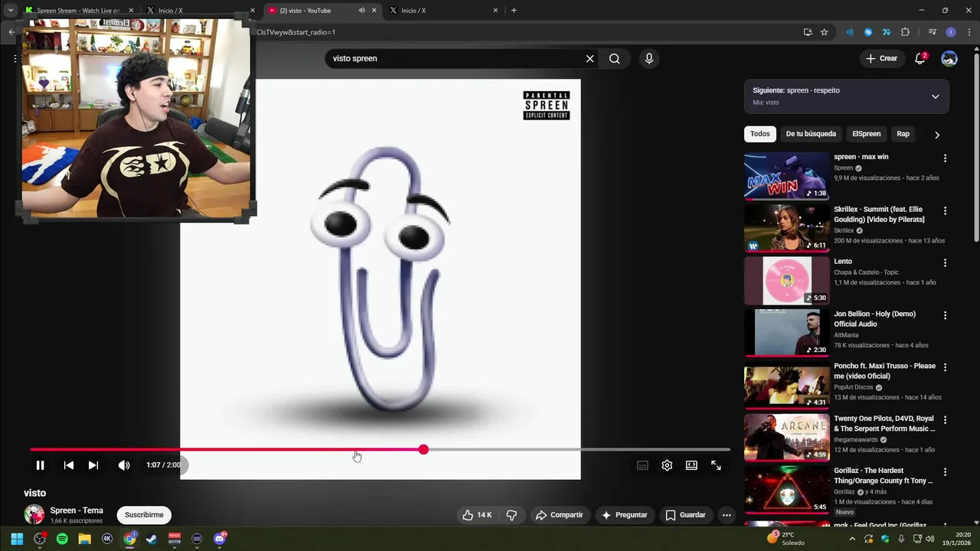This screenshot has width=980, height=551.
Task: Select the 'De tu búsqueda' chip
Action: coord(811,134)
